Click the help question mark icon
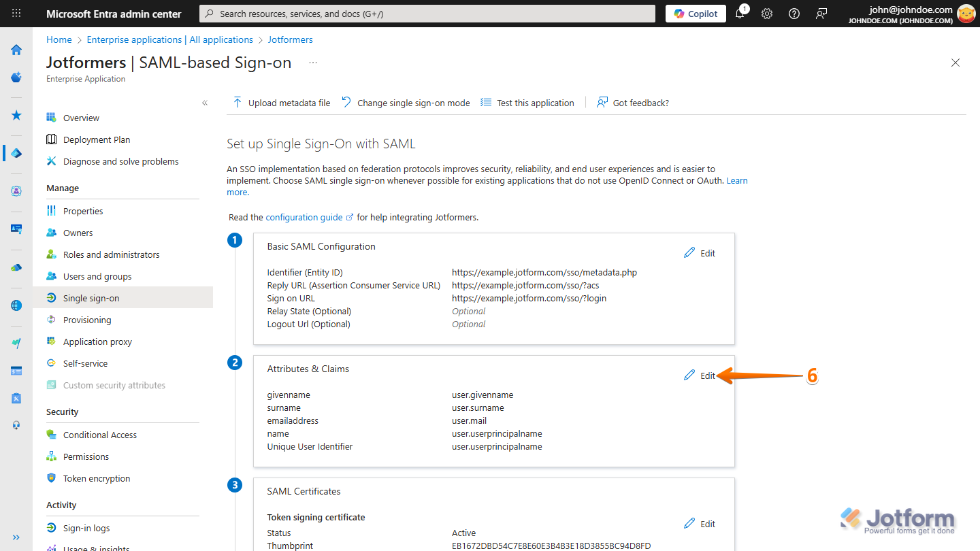 pyautogui.click(x=794, y=14)
